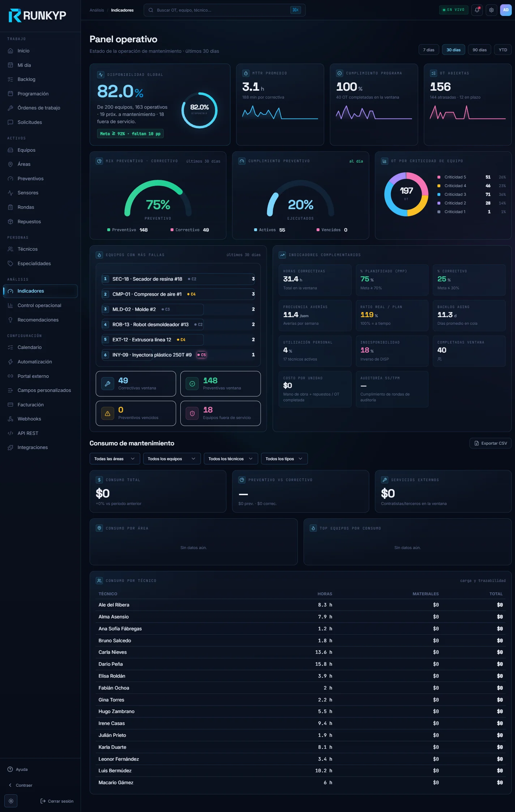Click the Consumo Total dollar icon

[x=99, y=480]
